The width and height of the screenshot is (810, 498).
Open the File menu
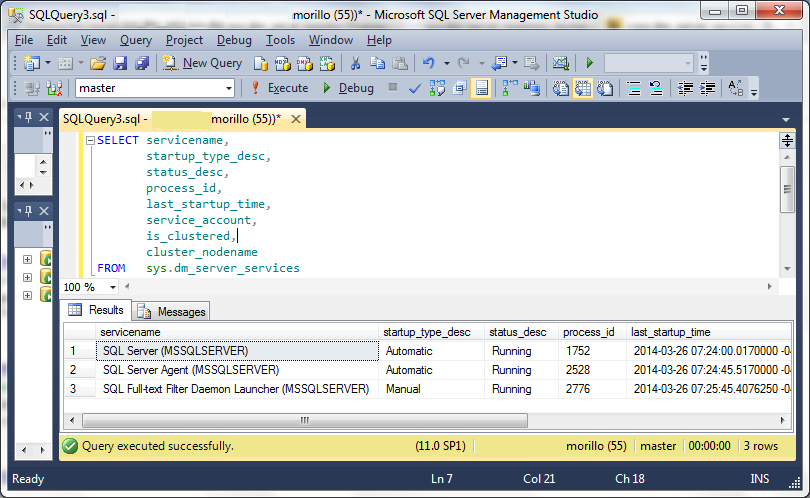[24, 40]
